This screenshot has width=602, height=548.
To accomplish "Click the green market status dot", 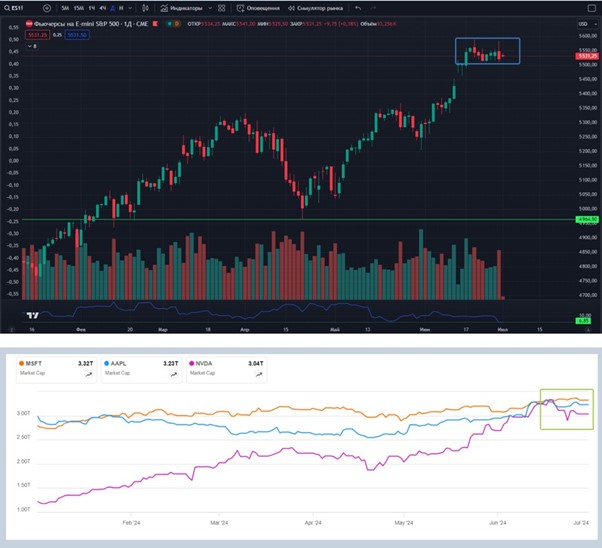I will 169,24.
